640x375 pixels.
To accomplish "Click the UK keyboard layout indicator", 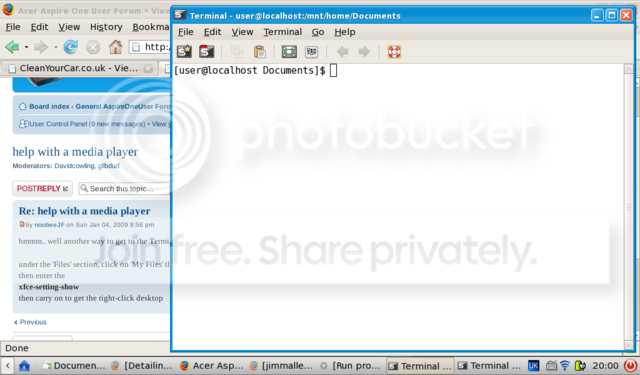I will 533,366.
